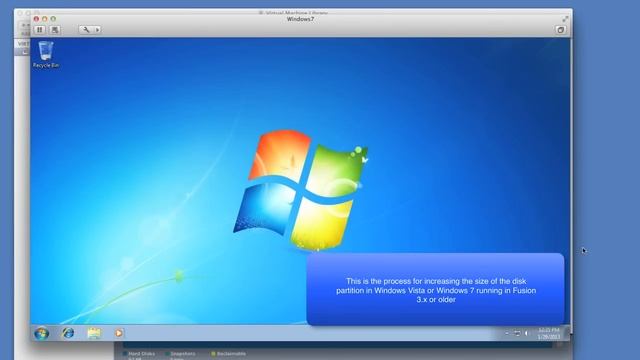Open the Windows Start menu orb
The width and height of the screenshot is (640, 360).
[41, 333]
